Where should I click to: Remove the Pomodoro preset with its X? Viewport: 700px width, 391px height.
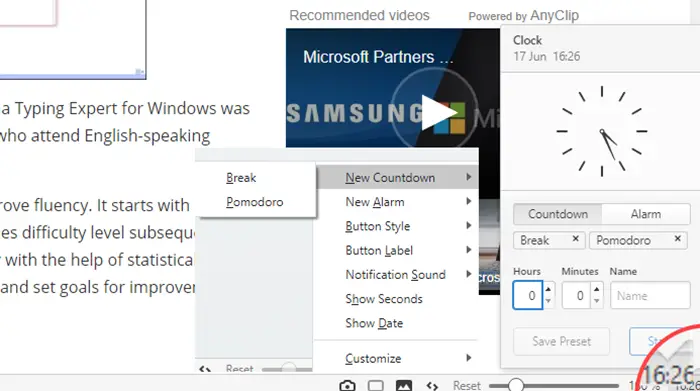[677, 239]
